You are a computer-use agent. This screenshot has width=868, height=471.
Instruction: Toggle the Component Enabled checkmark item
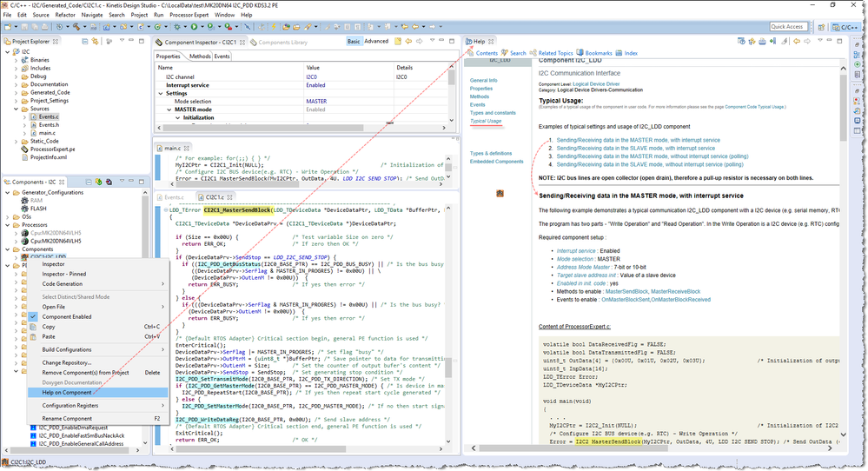(67, 316)
